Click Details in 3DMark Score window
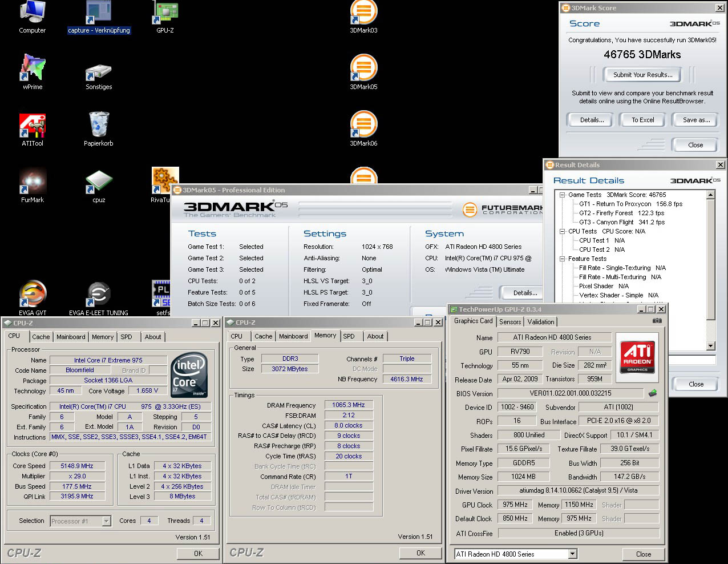The height and width of the screenshot is (564, 728). click(x=592, y=120)
